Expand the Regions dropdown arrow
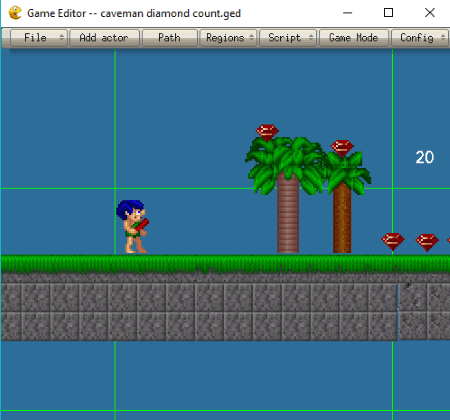 click(x=252, y=37)
